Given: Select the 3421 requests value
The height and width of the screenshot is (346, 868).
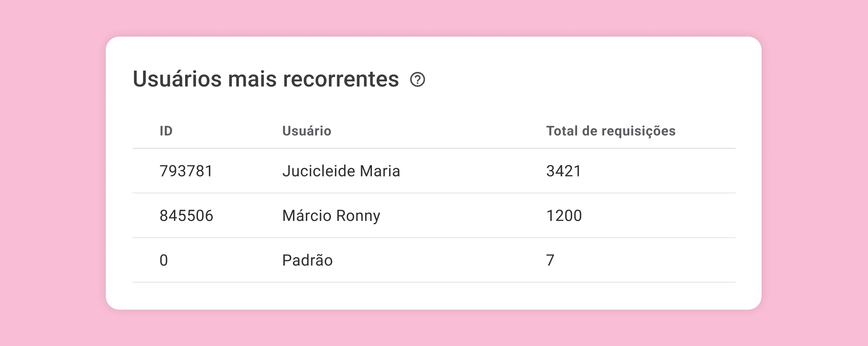Looking at the screenshot, I should pos(564,171).
